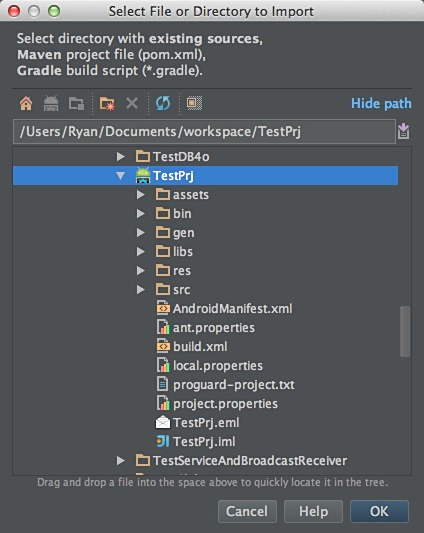The height and width of the screenshot is (533, 424).
Task: Select the libs folder name
Action: (x=183, y=252)
